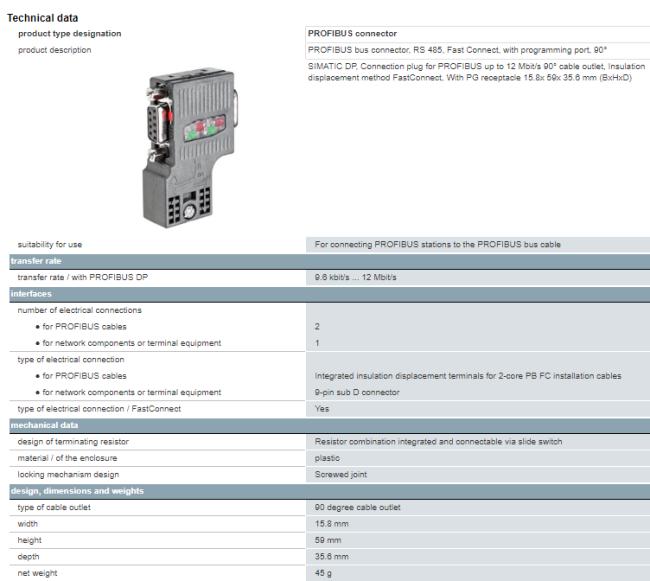This screenshot has height=581, width=650.
Task: Click the bold PROFIBUS connector value
Action: (x=352, y=34)
